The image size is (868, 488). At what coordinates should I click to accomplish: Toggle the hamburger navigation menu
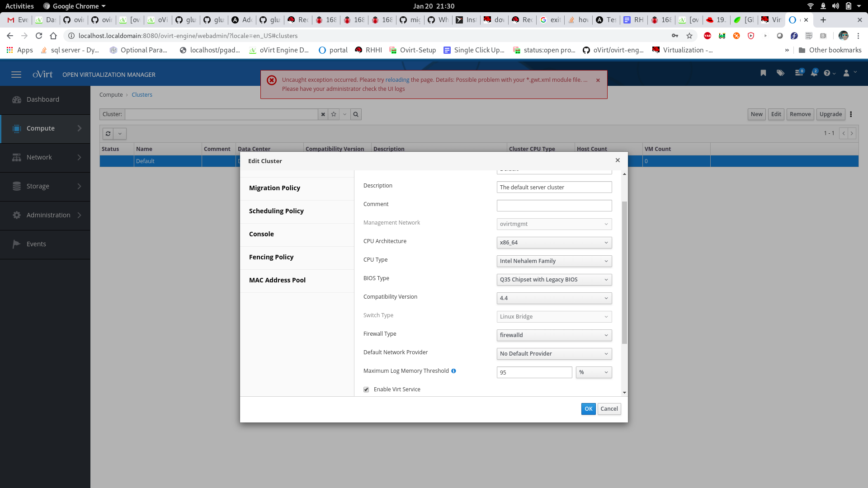pos(16,75)
